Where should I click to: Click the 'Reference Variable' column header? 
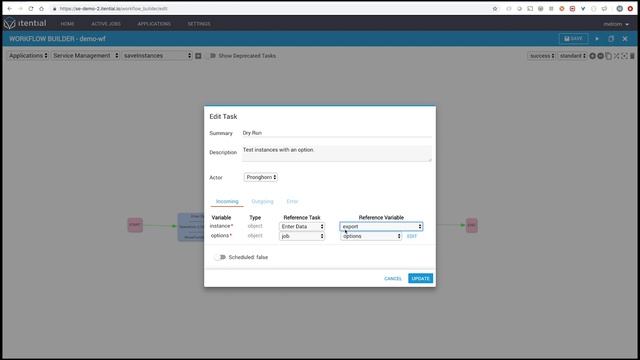pyautogui.click(x=381, y=218)
